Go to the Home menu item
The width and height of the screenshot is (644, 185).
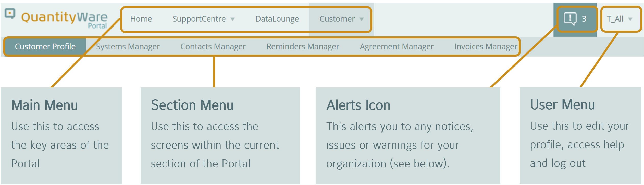coord(141,19)
